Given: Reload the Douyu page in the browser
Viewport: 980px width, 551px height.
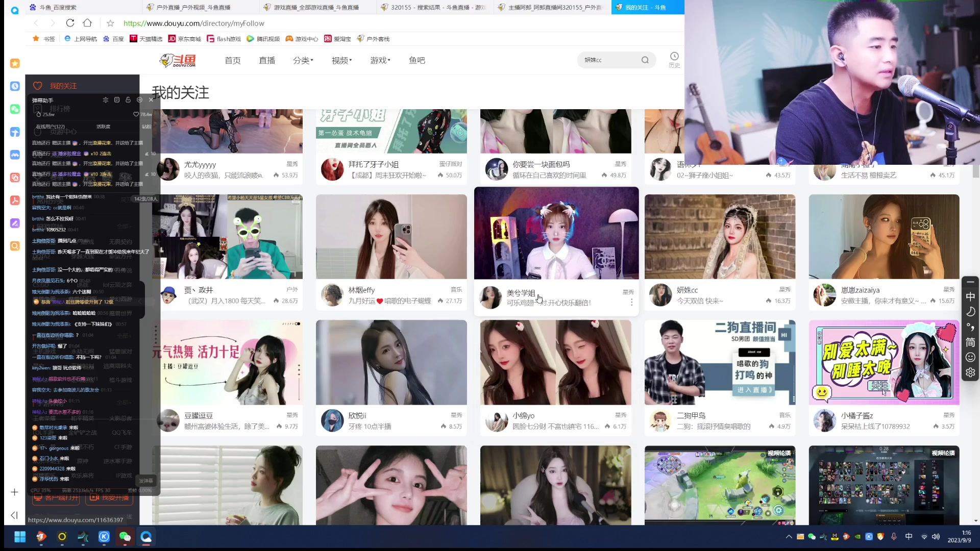Looking at the screenshot, I should pyautogui.click(x=70, y=23).
